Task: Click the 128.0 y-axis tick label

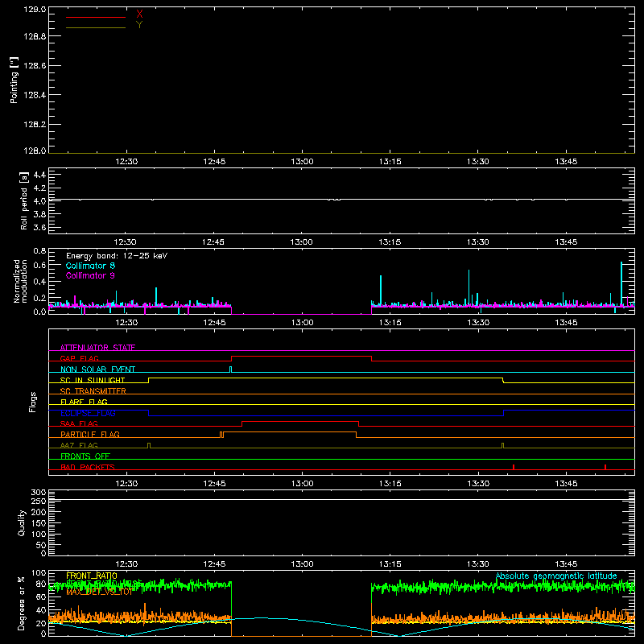Action: click(35, 151)
